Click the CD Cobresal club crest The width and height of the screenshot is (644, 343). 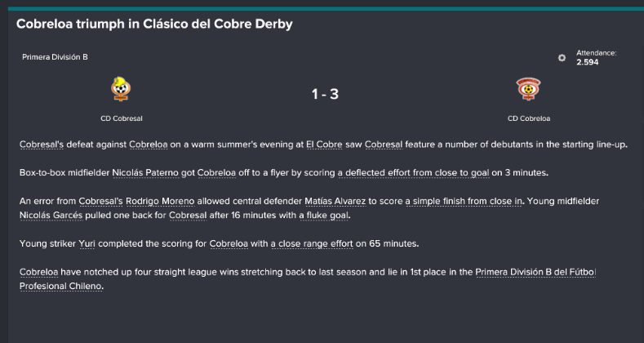click(121, 89)
